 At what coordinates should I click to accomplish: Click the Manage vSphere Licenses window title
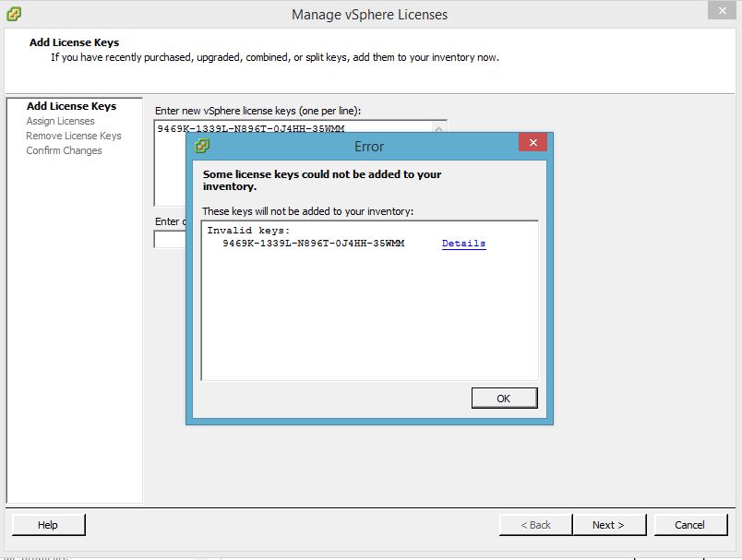click(x=369, y=15)
